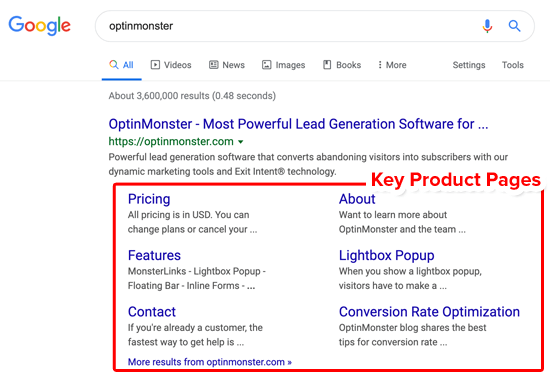Click the OptinMonster blog shares snippet
550x377 pixels.
[412, 335]
